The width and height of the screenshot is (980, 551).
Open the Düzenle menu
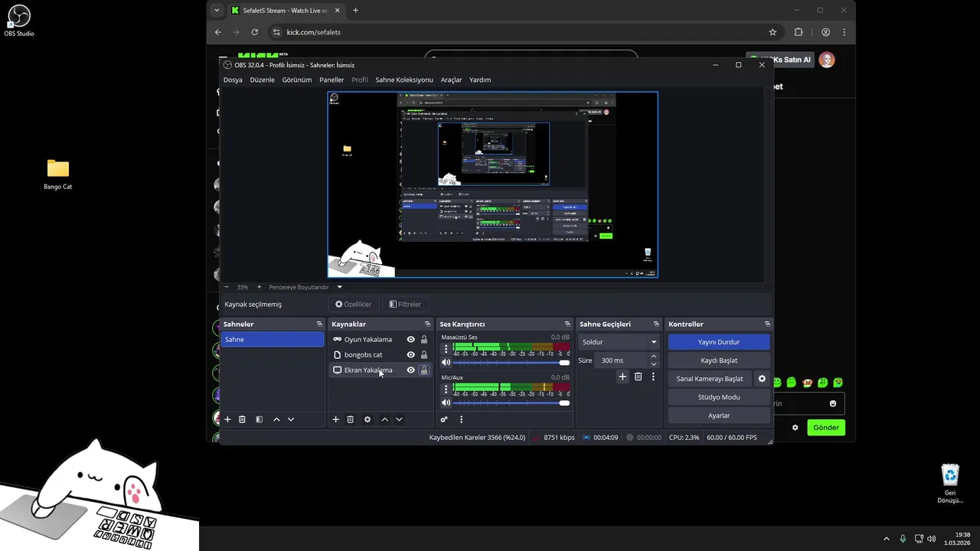262,80
